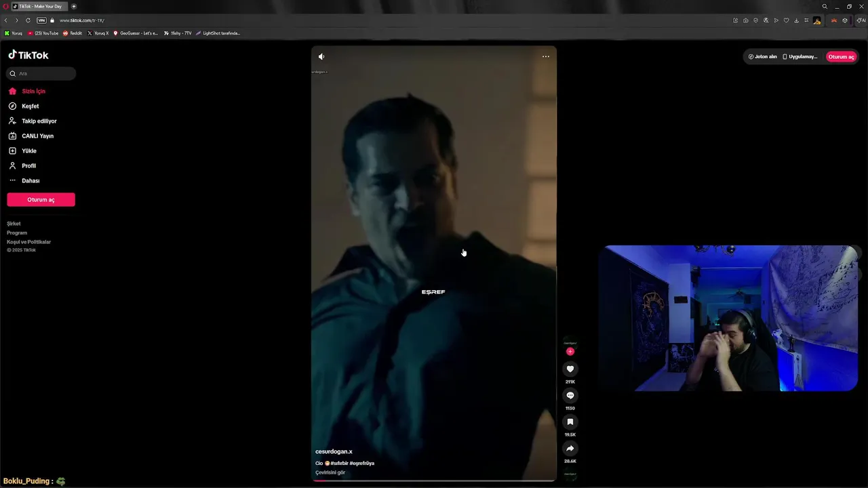Image resolution: width=868 pixels, height=488 pixels.
Task: Open the 'Yoruq X' bookmark
Action: (98, 33)
